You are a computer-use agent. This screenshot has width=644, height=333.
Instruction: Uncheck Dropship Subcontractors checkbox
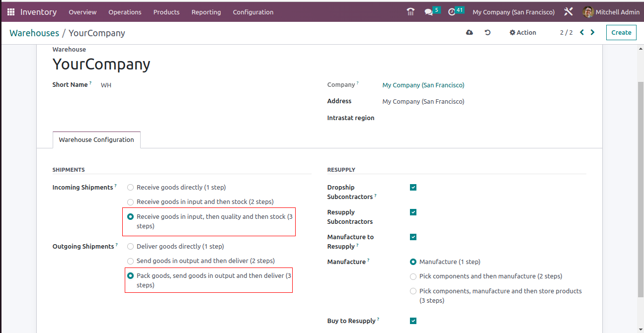tap(413, 188)
